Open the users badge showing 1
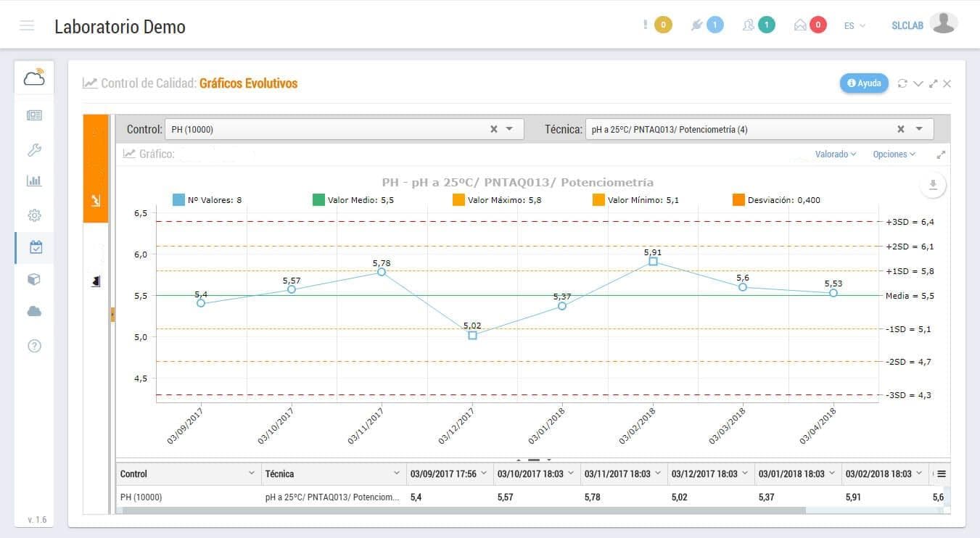 (766, 25)
